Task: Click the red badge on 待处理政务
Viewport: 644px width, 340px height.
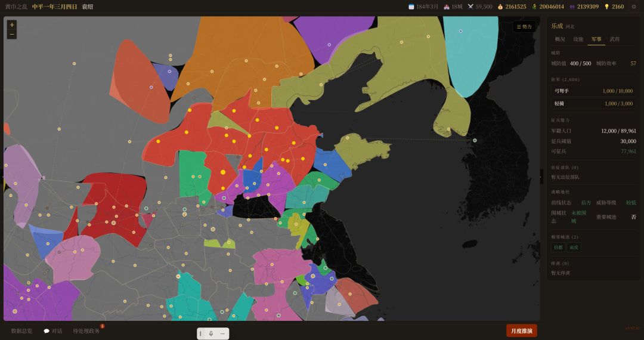Action: 103,326
